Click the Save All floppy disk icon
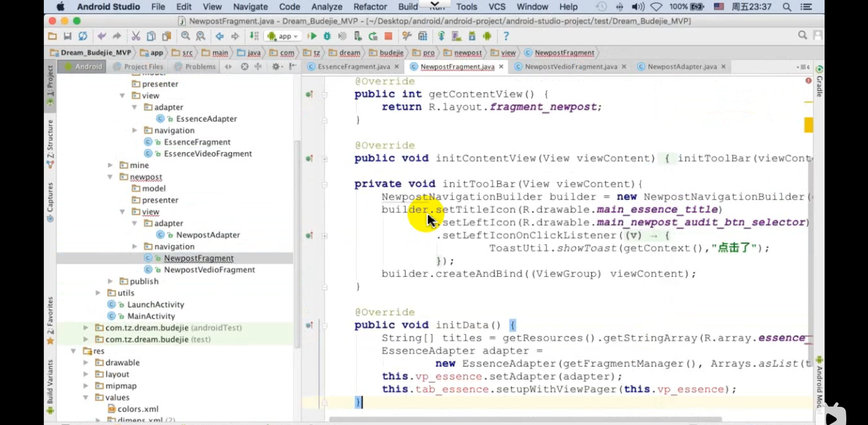The image size is (868, 425). coord(67,36)
